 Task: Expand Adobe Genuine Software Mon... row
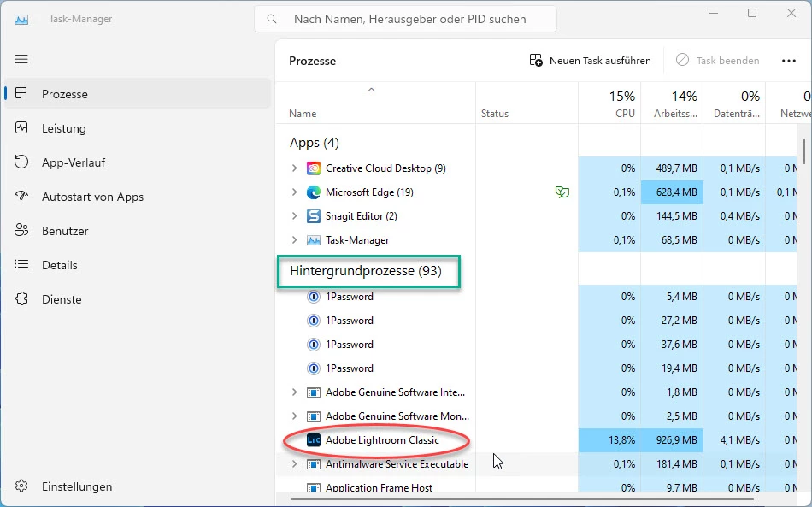pyautogui.click(x=294, y=416)
